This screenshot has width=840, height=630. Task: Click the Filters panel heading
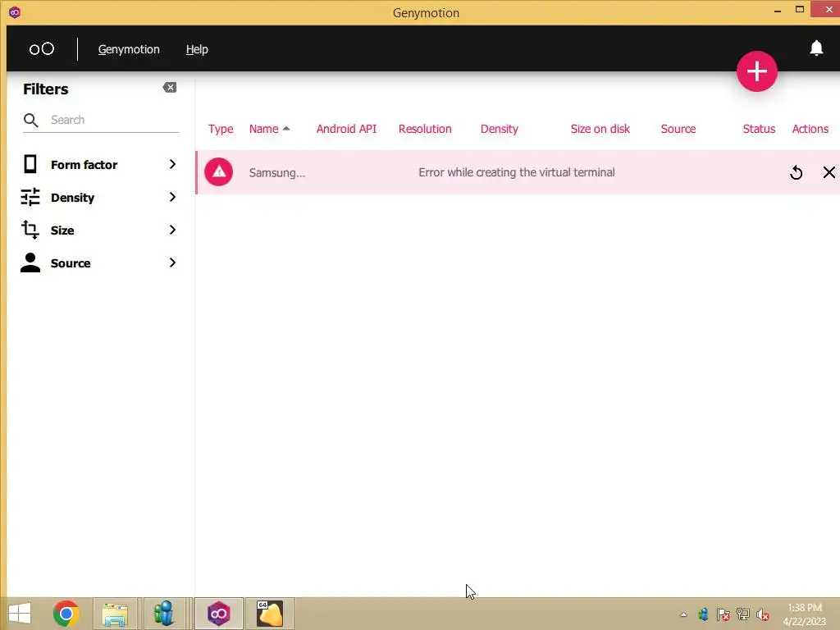(x=46, y=89)
